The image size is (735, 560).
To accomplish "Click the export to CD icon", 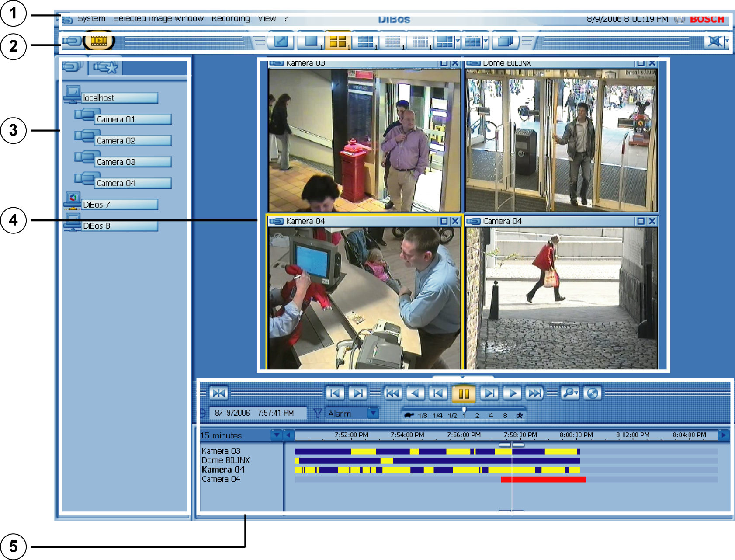I will 593,393.
